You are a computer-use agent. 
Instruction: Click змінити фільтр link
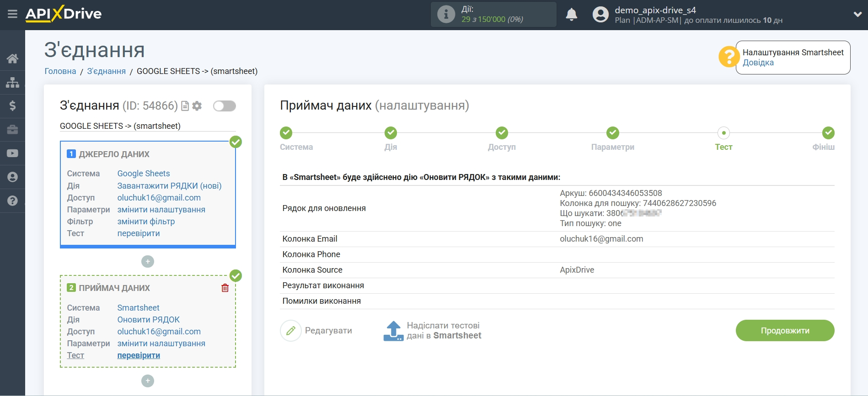(x=146, y=222)
